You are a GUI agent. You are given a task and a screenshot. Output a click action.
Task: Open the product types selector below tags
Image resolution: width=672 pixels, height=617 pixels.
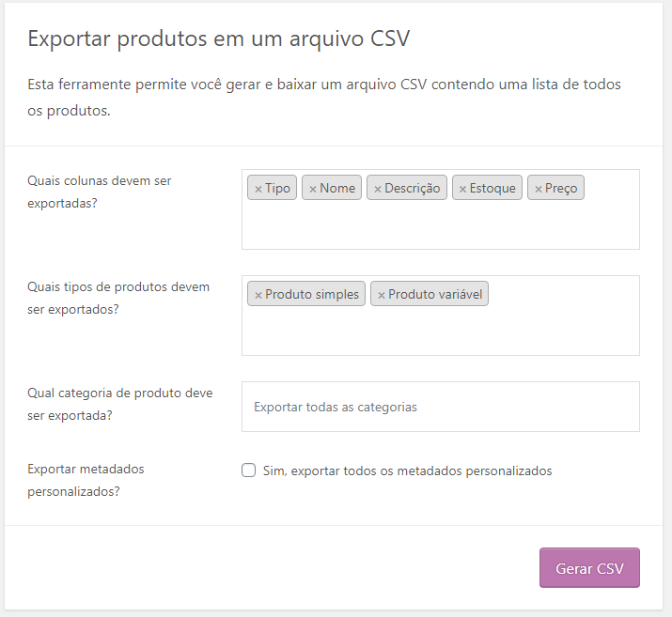[440, 332]
